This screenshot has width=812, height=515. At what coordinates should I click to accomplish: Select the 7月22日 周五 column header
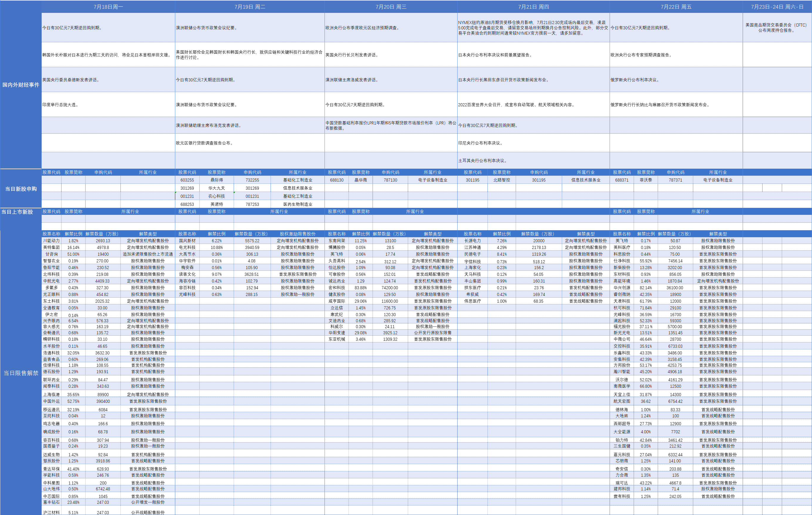tap(676, 7)
